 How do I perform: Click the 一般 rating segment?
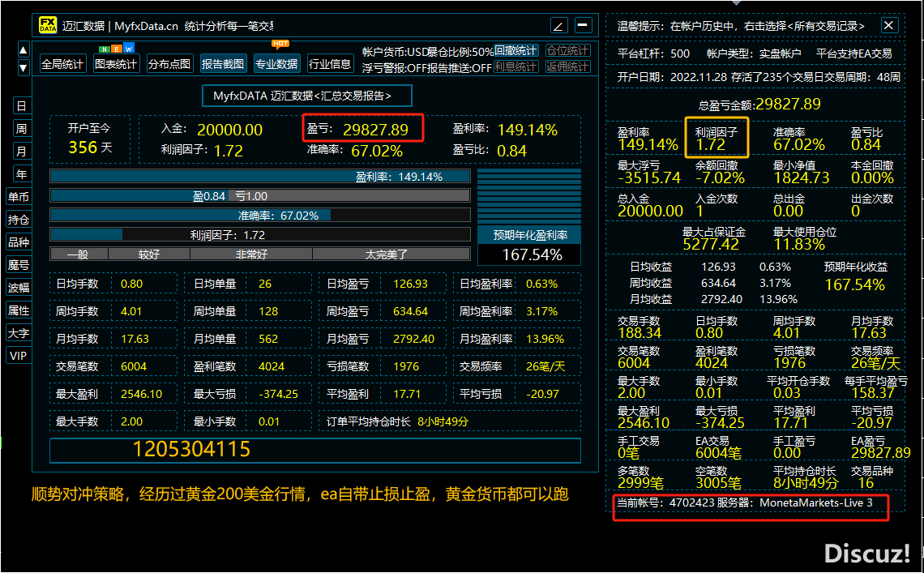tap(79, 254)
